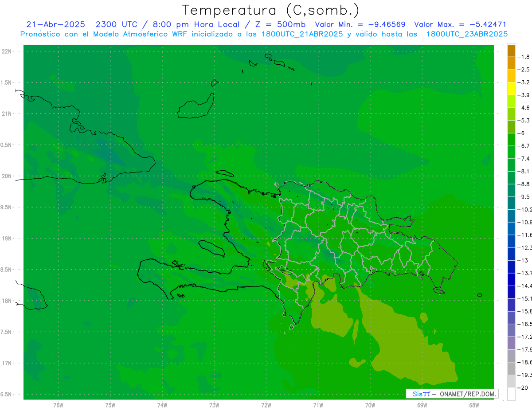
Task: Click the orange swatch between -1.8 and -2.5
Action: (x=511, y=63)
